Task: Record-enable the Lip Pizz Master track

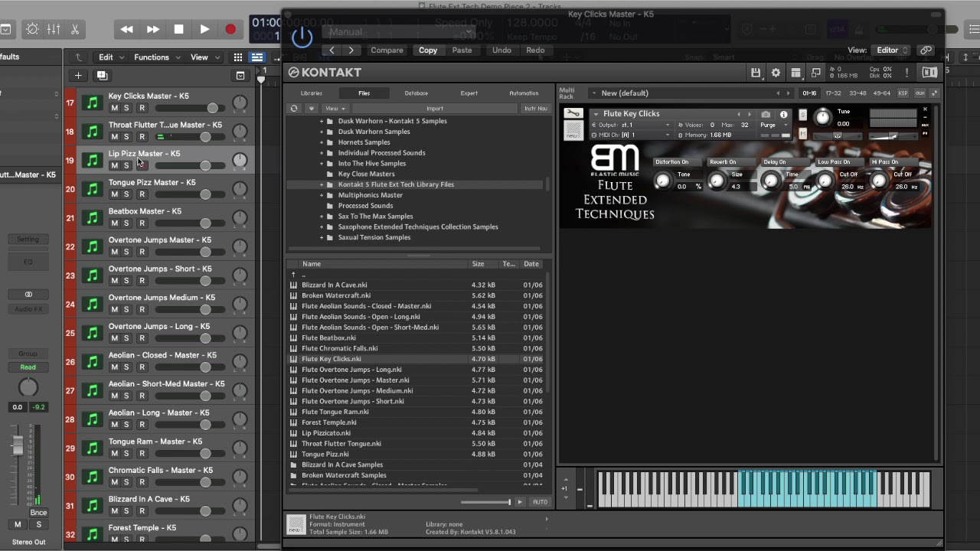Action: click(142, 165)
